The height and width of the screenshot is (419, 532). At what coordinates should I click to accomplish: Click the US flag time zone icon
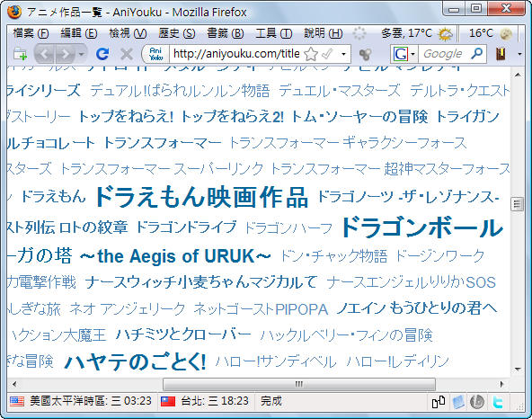(x=17, y=401)
